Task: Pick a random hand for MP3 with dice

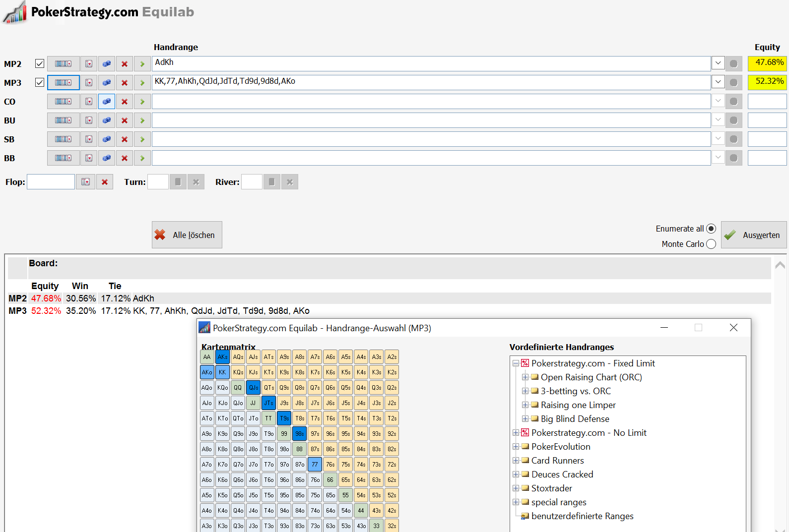Action: [x=107, y=83]
